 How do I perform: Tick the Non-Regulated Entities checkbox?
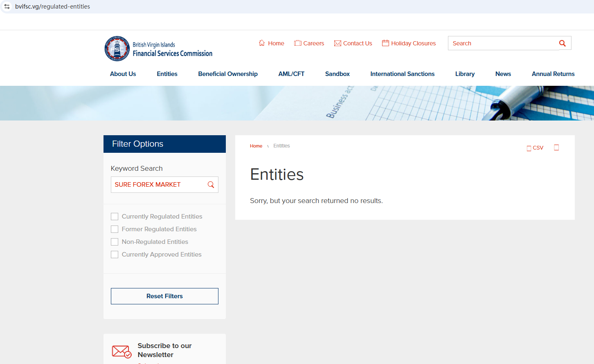(x=115, y=242)
